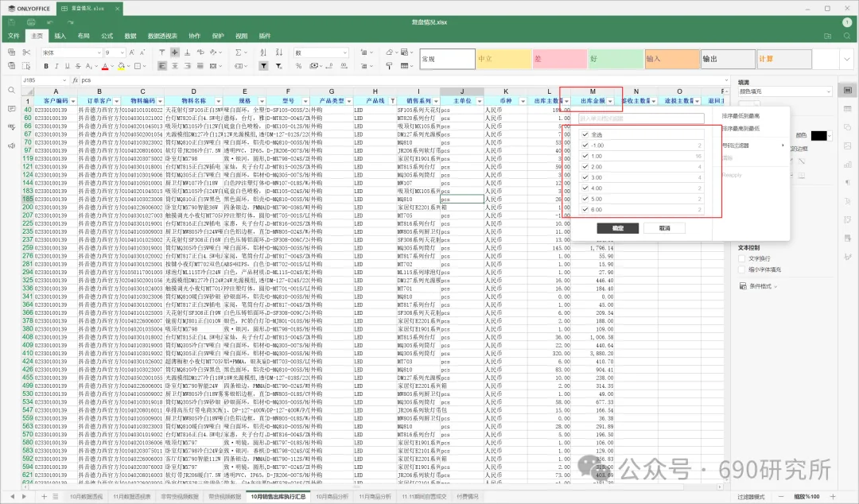Open table settings icon in right sidebar
The height and width of the screenshot is (504, 859).
click(x=848, y=108)
